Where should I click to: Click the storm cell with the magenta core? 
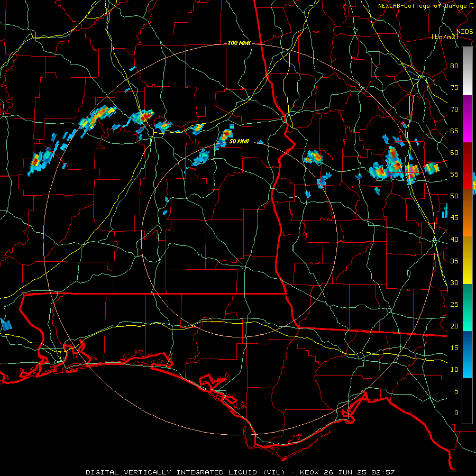coord(411,172)
